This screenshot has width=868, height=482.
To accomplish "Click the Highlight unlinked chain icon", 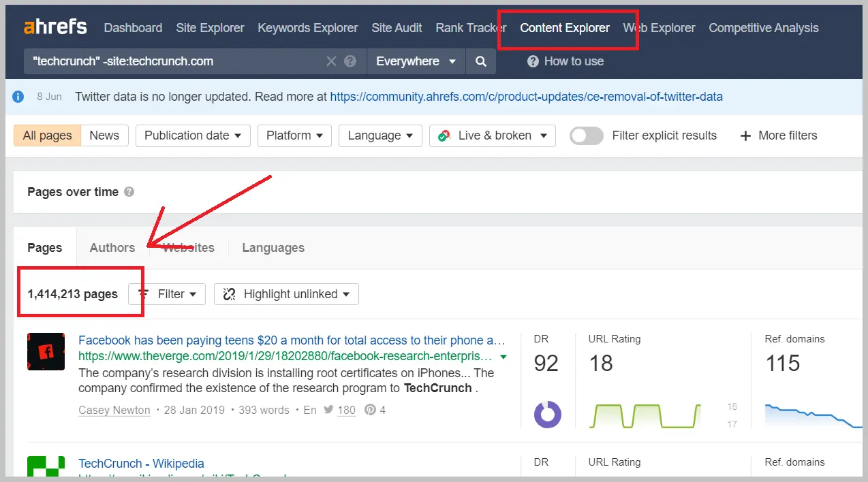I will (230, 294).
